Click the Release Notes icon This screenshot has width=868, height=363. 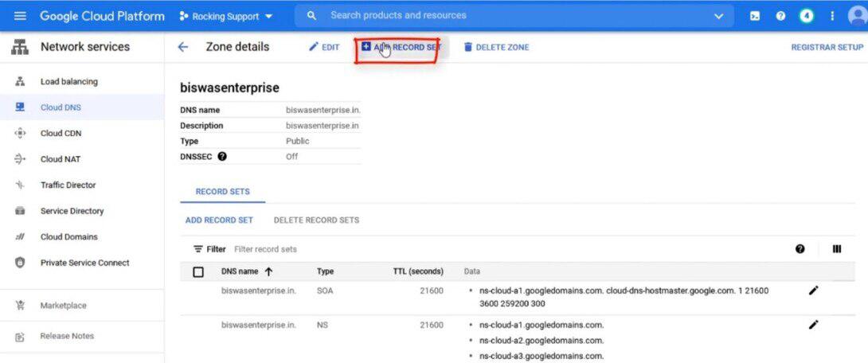pos(20,337)
